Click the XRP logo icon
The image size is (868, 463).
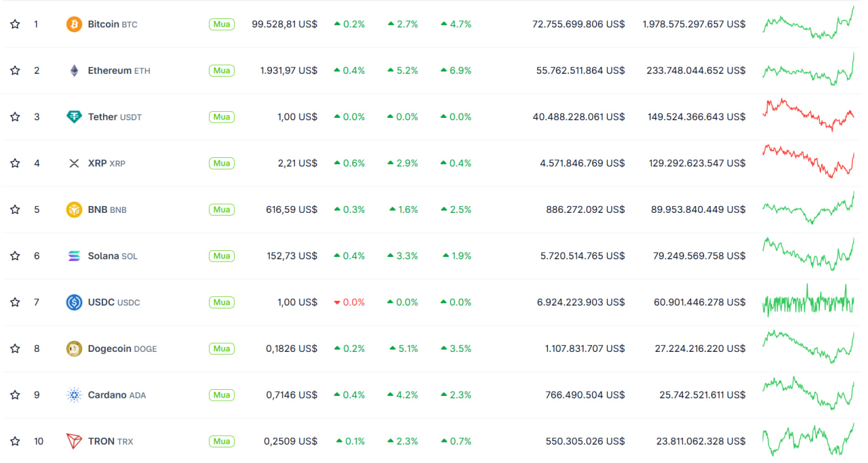coord(74,163)
